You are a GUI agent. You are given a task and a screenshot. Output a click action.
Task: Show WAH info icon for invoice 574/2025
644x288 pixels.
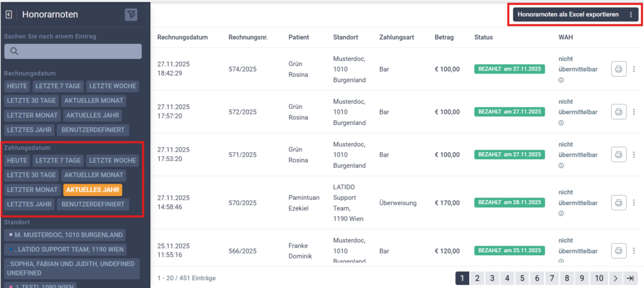pos(561,80)
